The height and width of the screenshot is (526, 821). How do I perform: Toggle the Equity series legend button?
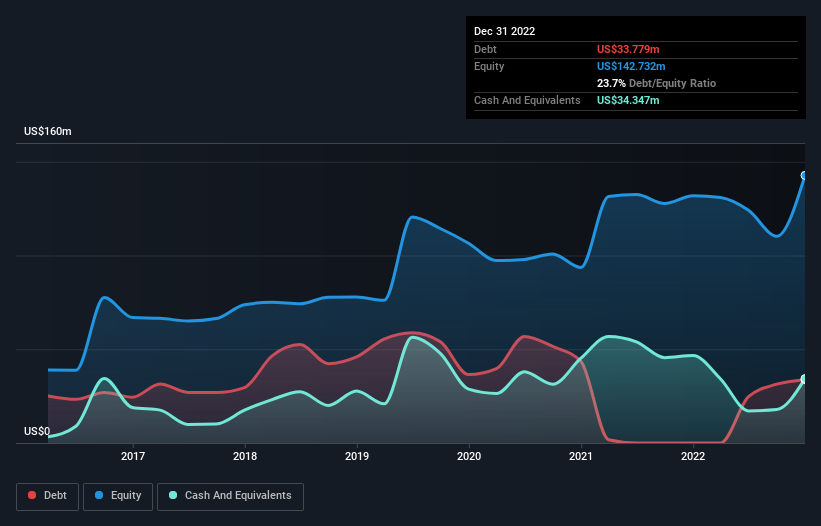coord(118,496)
